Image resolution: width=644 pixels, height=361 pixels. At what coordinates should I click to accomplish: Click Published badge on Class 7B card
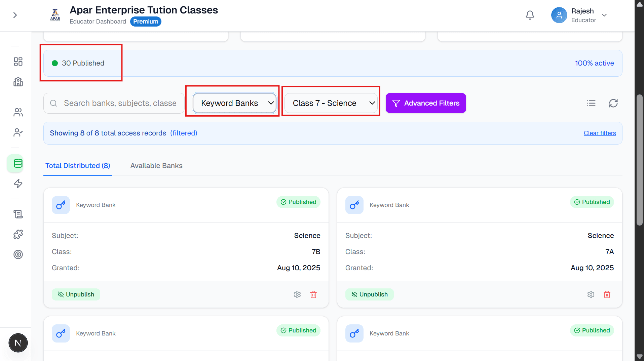[x=298, y=202]
